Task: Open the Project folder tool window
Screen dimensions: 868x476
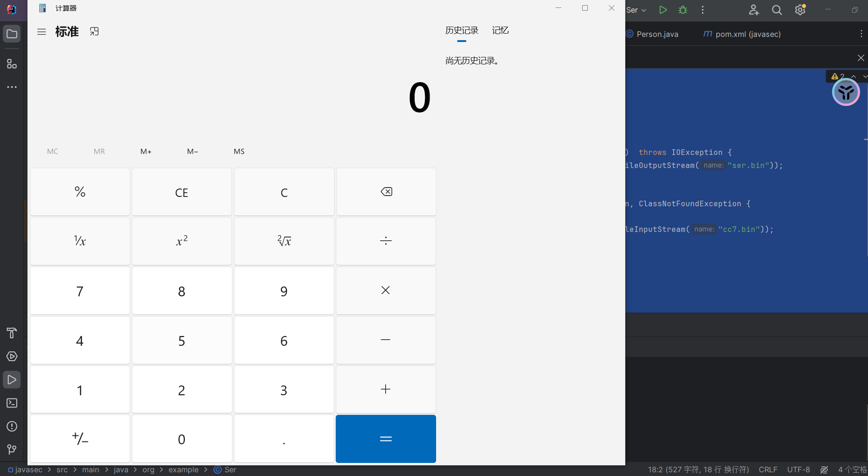Action: pos(12,34)
